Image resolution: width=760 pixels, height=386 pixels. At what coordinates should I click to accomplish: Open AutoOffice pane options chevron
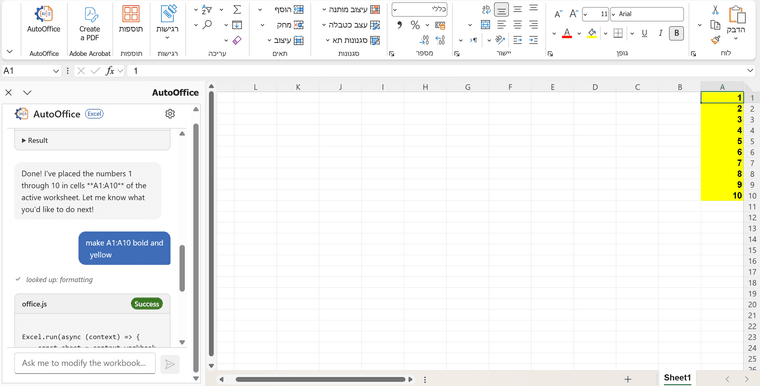[27, 93]
